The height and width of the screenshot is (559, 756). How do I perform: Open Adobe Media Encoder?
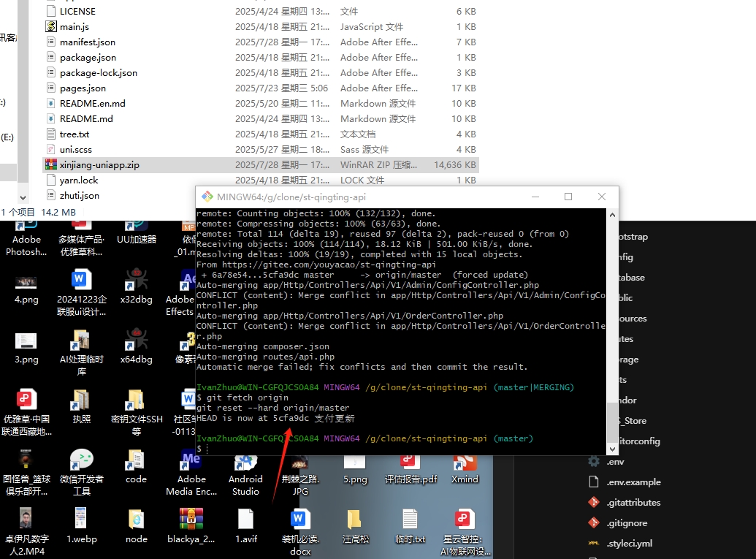pos(191,468)
